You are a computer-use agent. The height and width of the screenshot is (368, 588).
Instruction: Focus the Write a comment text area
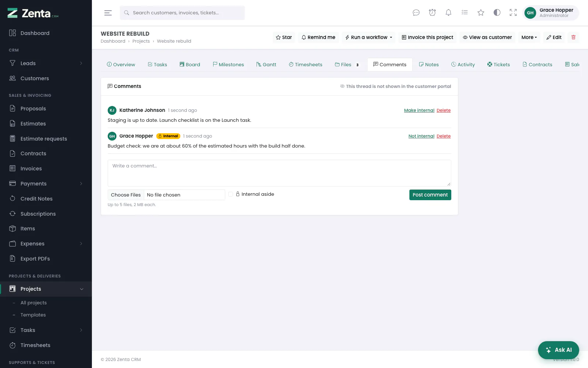[279, 173]
